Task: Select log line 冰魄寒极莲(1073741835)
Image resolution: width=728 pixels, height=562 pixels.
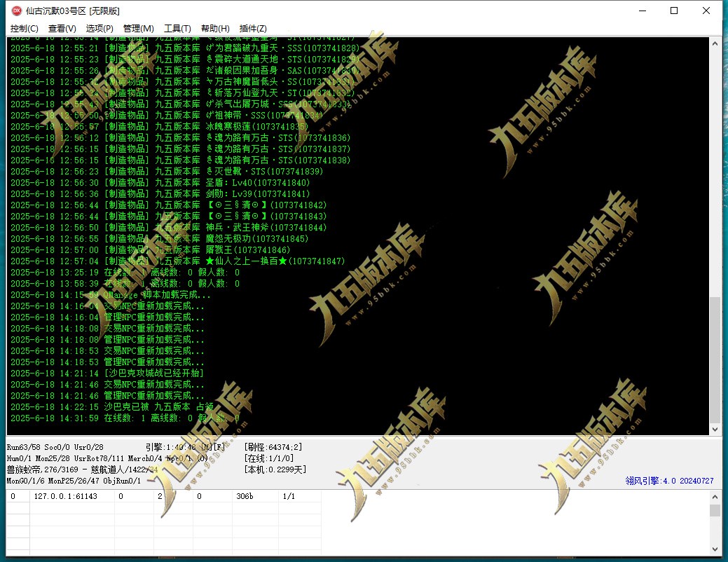Action: click(159, 126)
